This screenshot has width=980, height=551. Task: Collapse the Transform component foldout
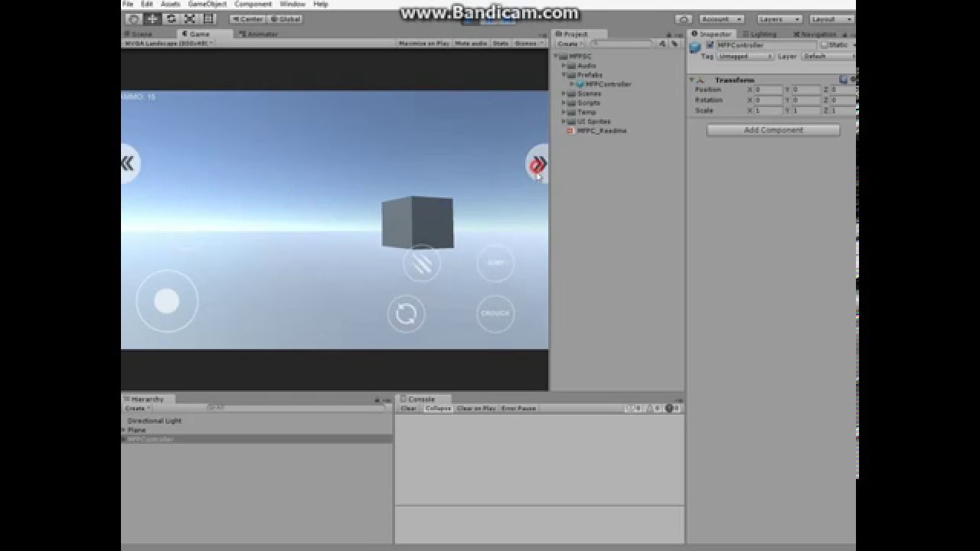(x=692, y=80)
